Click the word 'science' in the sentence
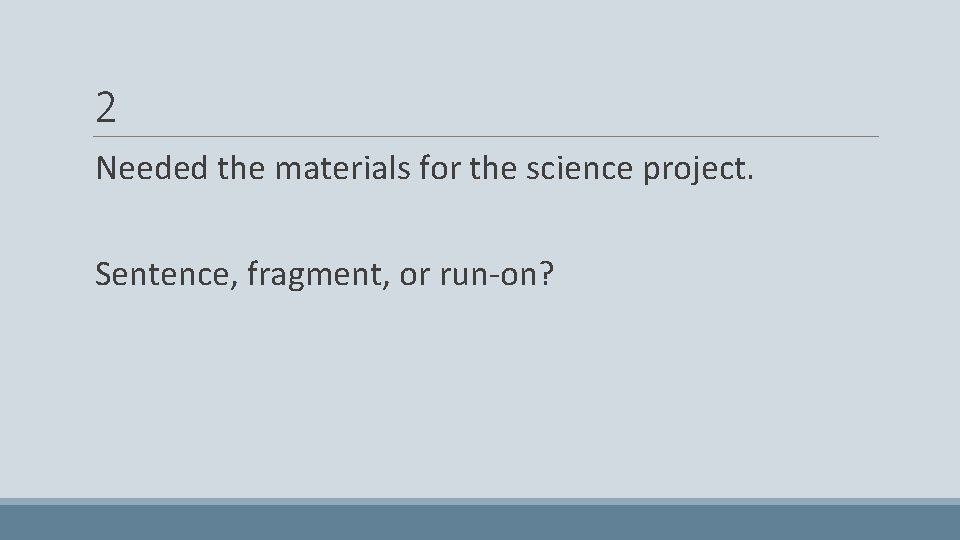Viewport: 960px width, 540px height. 579,168
